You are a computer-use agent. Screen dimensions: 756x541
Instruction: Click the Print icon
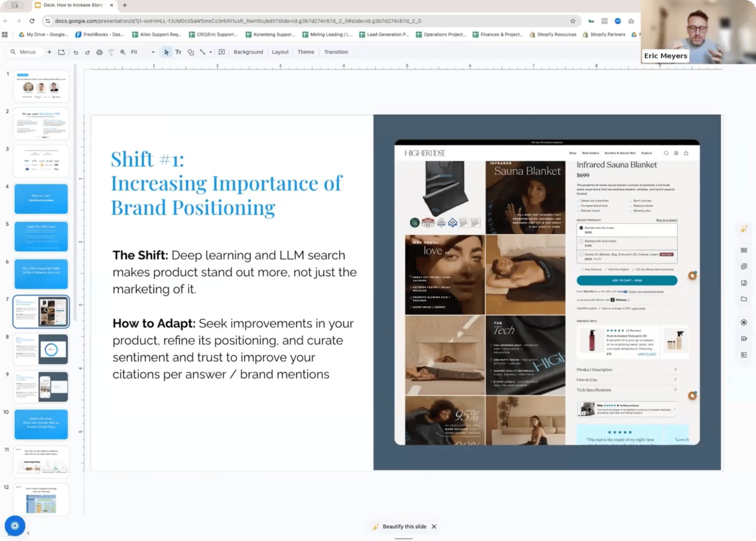point(99,52)
